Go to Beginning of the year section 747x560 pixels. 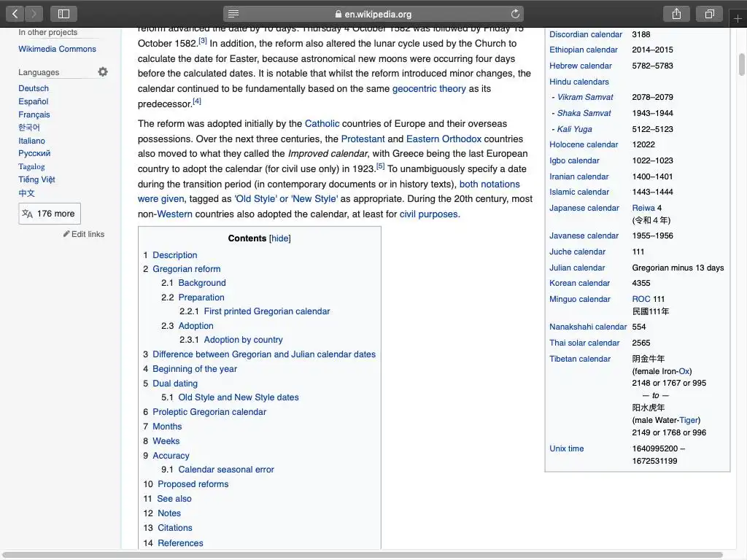pyautogui.click(x=194, y=368)
